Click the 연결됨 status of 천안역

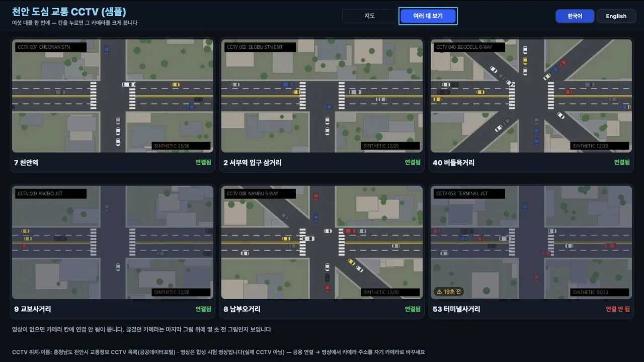[x=203, y=163]
